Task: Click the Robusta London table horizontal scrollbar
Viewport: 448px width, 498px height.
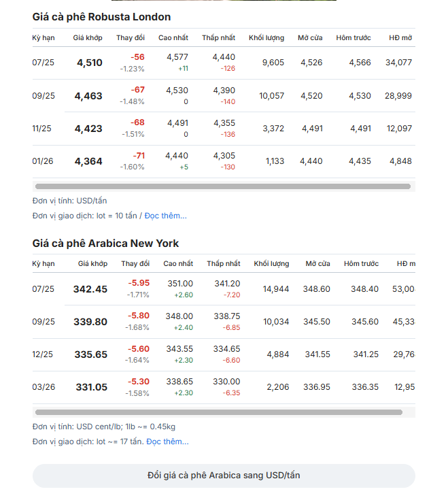Action: pos(223,186)
